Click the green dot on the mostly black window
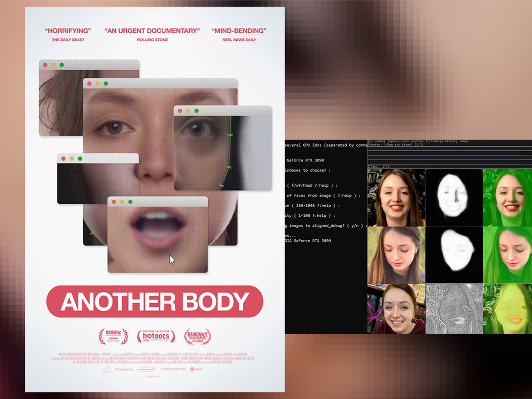This screenshot has height=399, width=532. click(80, 158)
